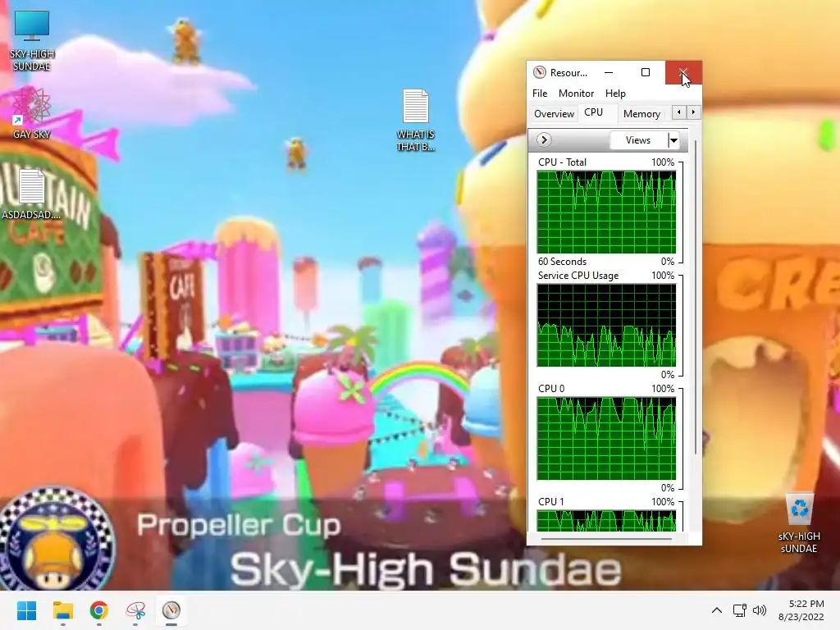Screen dimensions: 840x630
Task: Select the ASDADSAD text file icon
Action: tap(32, 194)
